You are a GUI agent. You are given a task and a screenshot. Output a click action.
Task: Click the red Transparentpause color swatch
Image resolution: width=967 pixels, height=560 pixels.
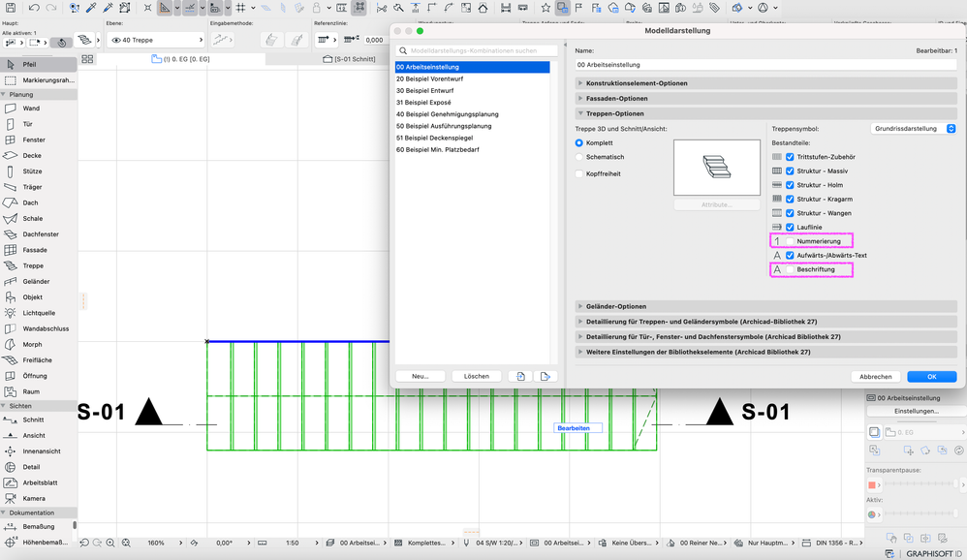click(872, 484)
